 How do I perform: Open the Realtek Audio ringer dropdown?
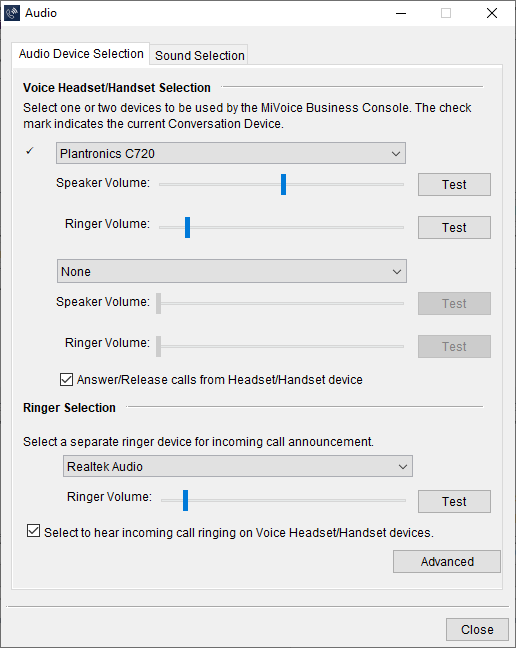pos(238,466)
